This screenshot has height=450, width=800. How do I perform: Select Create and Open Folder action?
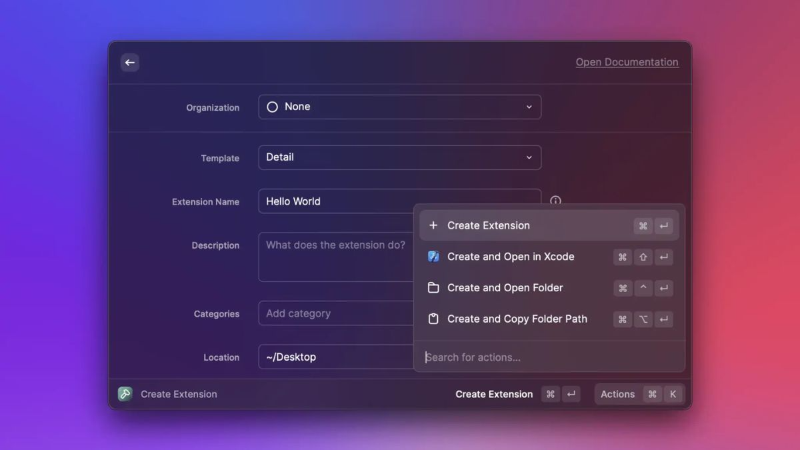[x=549, y=288]
